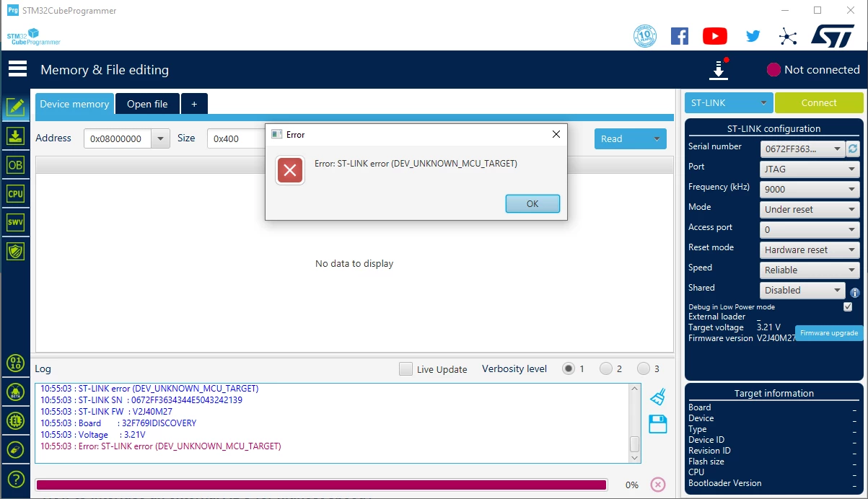Screen dimensions: 868x499
Task: Click OK in the Error dialog
Action: point(532,203)
